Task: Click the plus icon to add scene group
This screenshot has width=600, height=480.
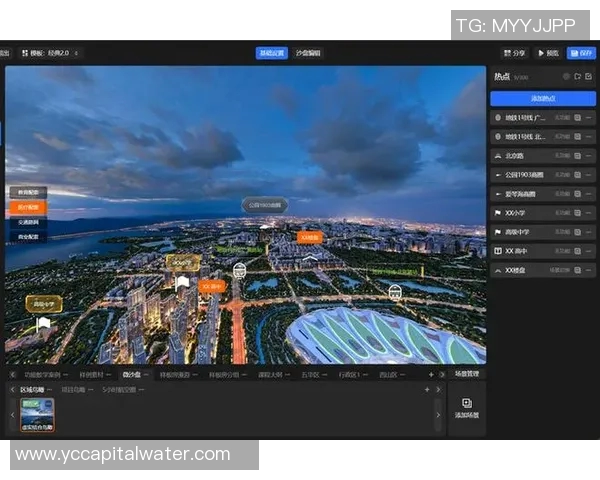Action: [x=427, y=389]
